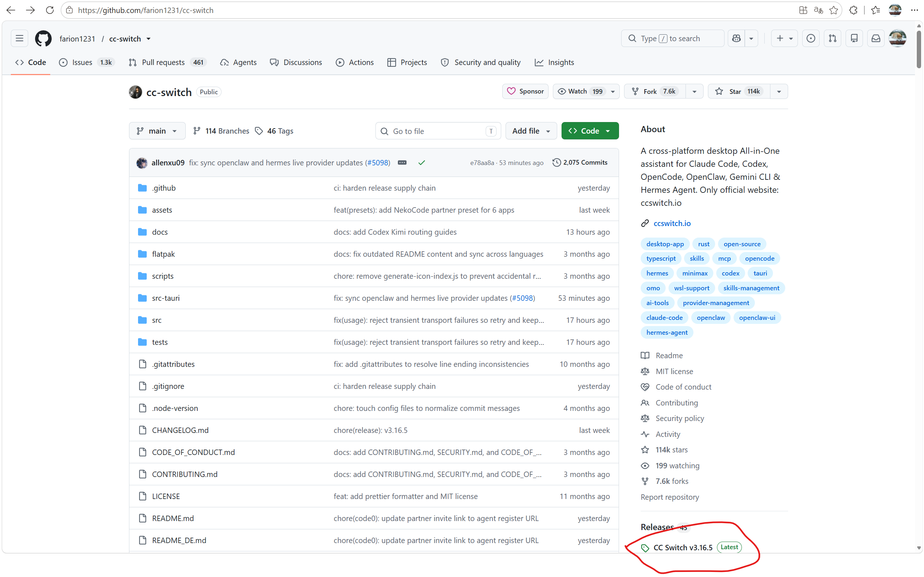
Task: Open the farion1231 owner profile link
Action: pyautogui.click(x=77, y=39)
